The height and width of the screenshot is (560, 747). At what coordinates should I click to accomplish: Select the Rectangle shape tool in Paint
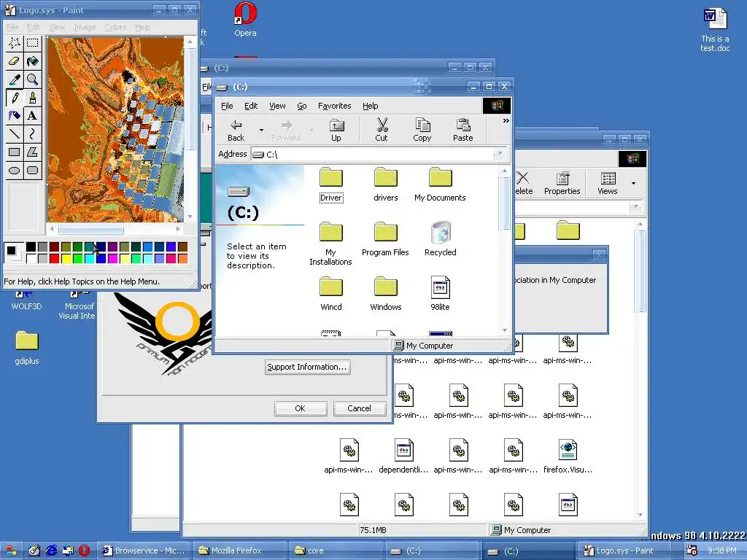click(15, 152)
